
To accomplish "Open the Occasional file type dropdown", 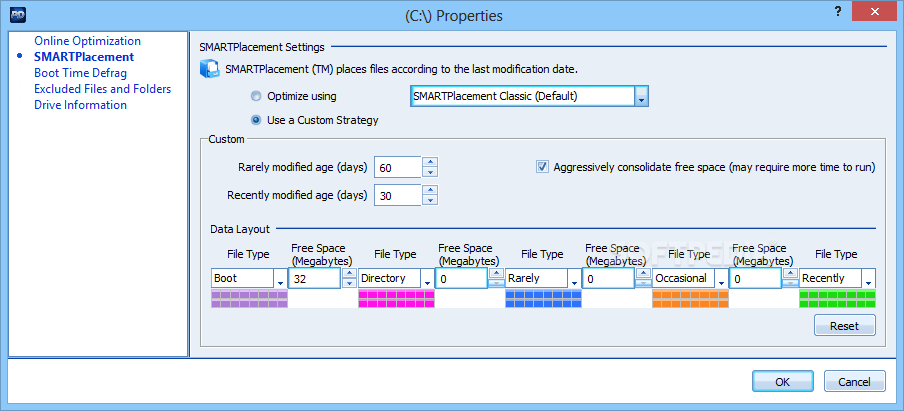I will click(x=721, y=278).
